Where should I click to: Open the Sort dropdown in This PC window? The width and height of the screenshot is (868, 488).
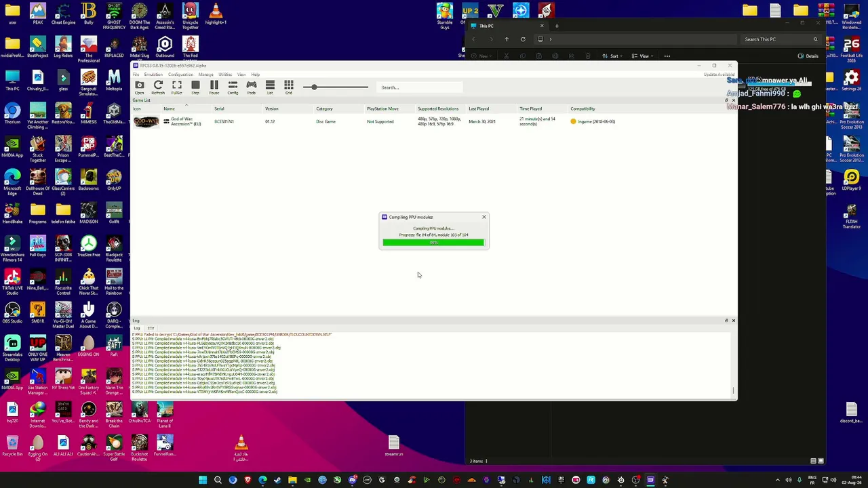[611, 56]
